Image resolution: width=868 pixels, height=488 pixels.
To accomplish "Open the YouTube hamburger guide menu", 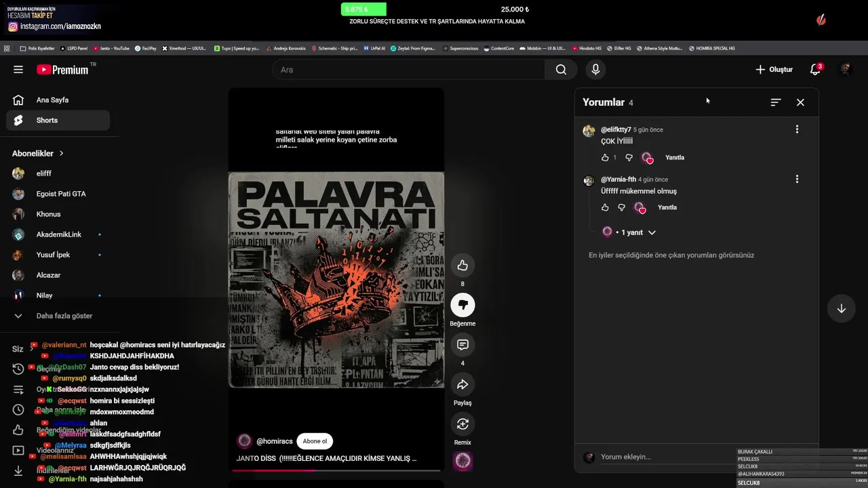I will 18,70.
